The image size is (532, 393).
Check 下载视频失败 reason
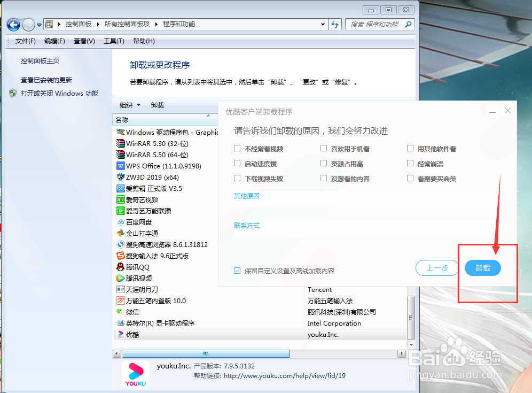[237, 179]
